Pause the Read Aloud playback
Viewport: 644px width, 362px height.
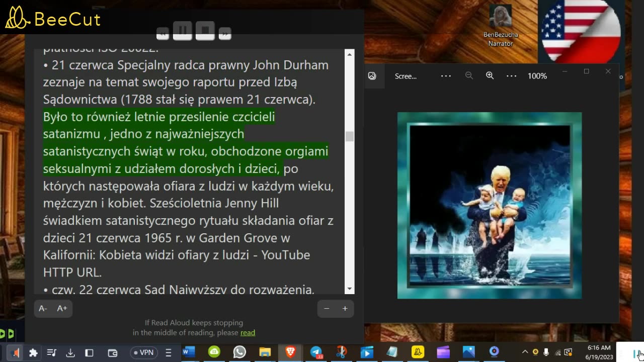(183, 31)
